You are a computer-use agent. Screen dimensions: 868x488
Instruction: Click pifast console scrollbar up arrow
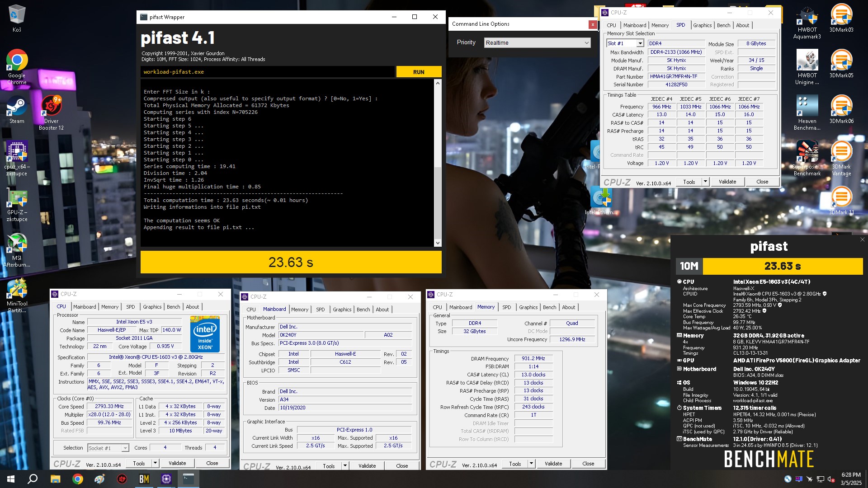coord(437,83)
